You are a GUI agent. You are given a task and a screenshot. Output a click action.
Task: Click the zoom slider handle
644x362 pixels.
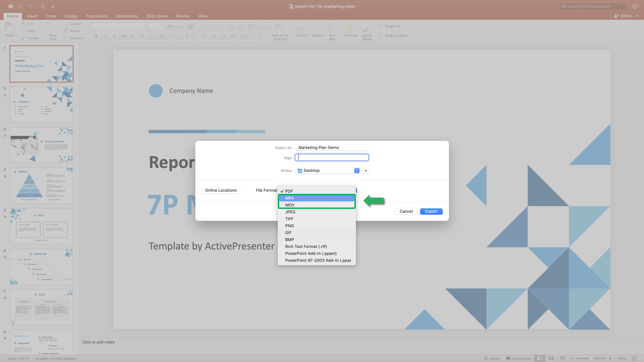tap(591, 358)
